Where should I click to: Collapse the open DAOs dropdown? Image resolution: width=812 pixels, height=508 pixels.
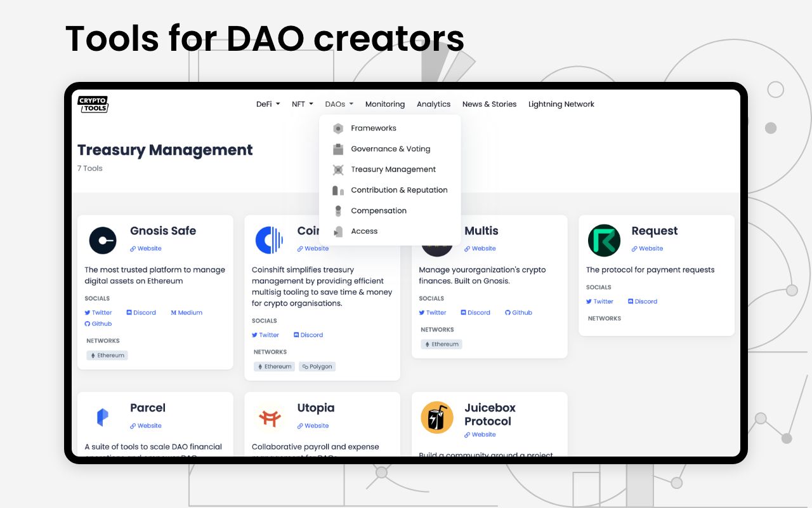[x=339, y=104]
